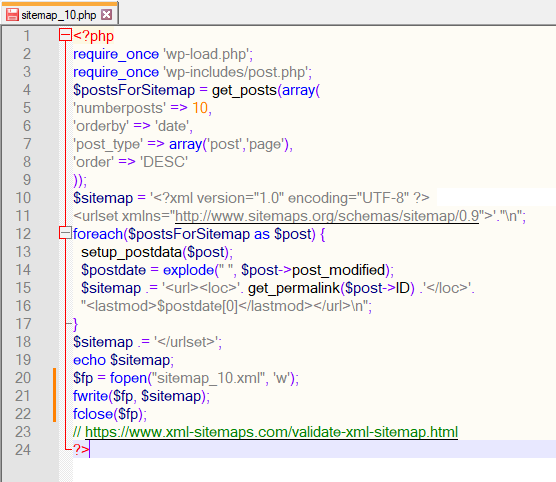556x482 pixels.
Task: Open the sitemaps.org schema link on line 11
Action: coord(327,216)
